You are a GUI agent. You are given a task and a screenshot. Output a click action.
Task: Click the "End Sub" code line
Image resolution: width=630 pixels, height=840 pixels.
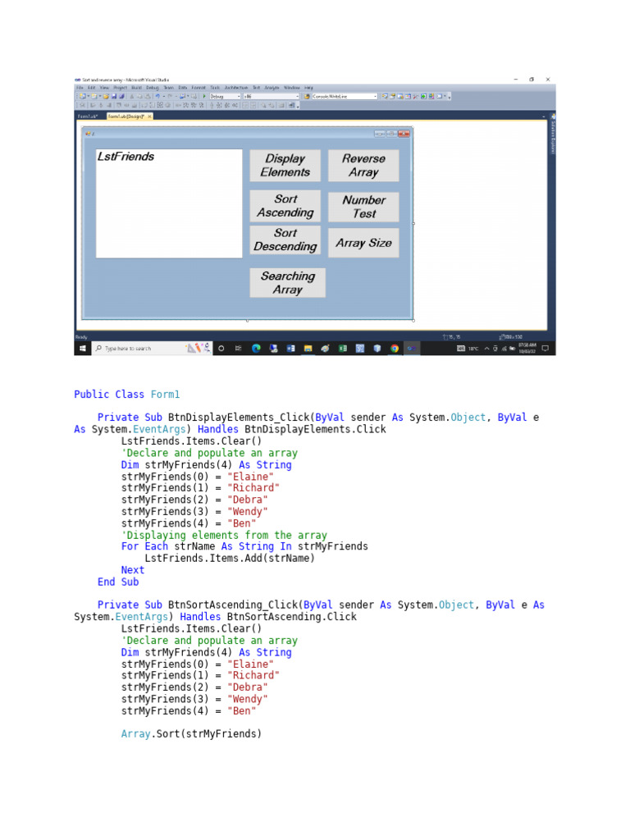tap(118, 582)
